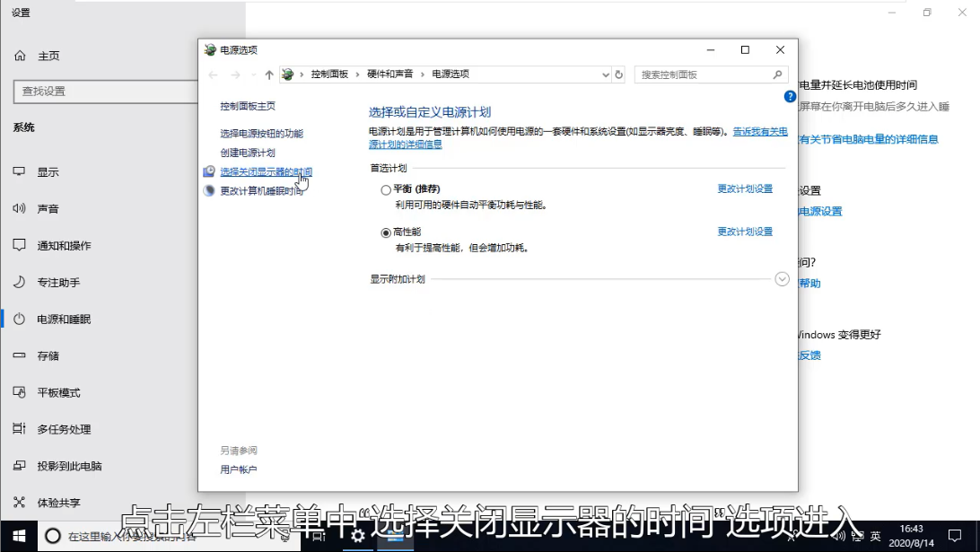Click the blue help question mark icon
This screenshot has height=552, width=980.
[790, 96]
